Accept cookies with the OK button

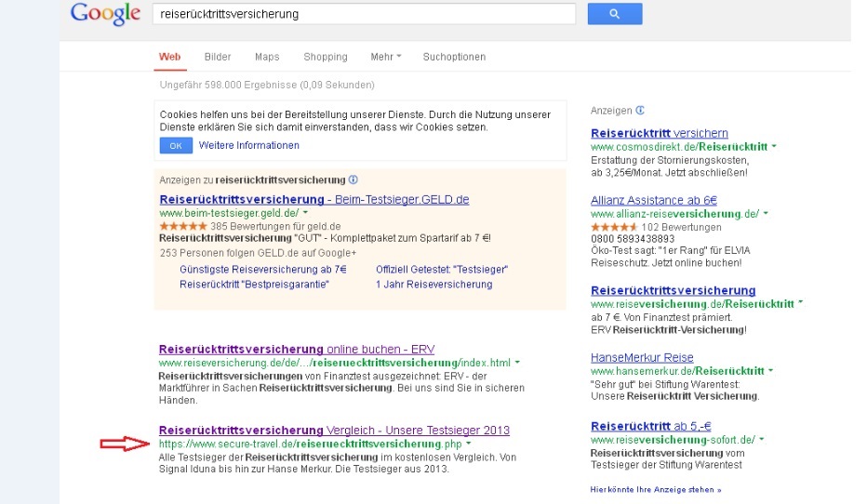[176, 145]
